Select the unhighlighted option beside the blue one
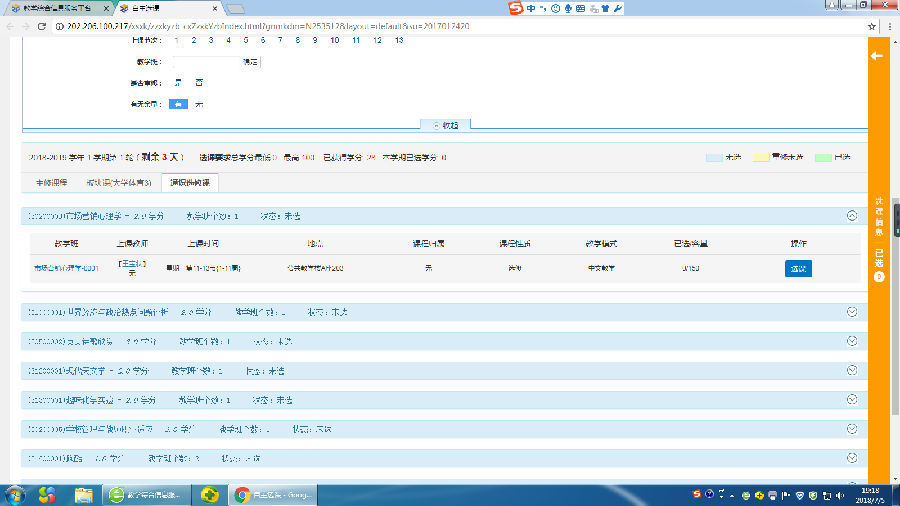 (x=199, y=104)
